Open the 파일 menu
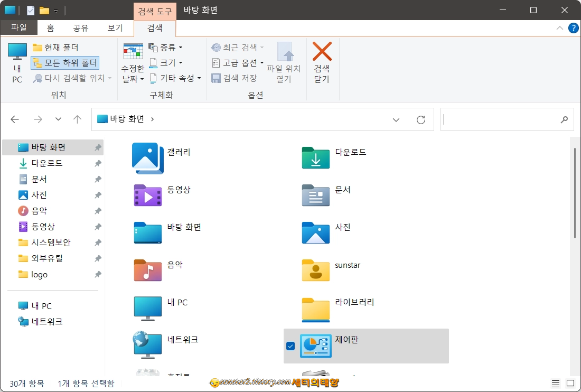 point(19,28)
